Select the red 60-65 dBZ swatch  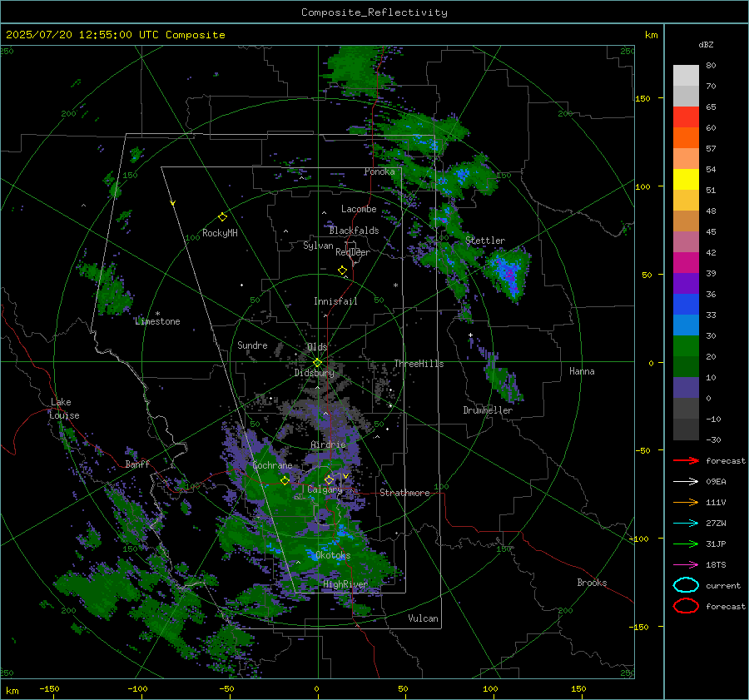click(686, 117)
